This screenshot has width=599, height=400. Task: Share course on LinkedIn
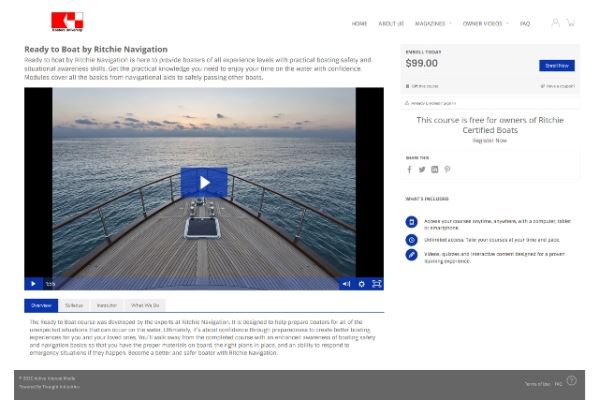pos(435,169)
